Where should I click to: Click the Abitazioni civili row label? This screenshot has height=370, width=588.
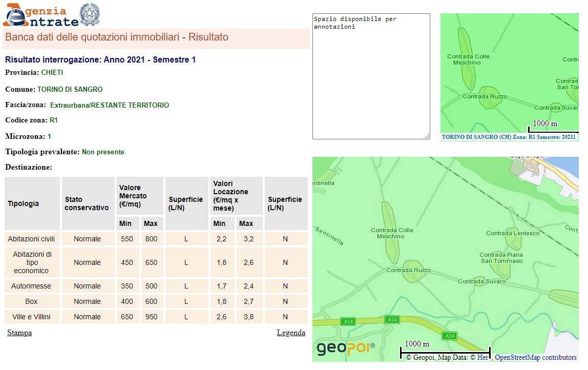(31, 239)
